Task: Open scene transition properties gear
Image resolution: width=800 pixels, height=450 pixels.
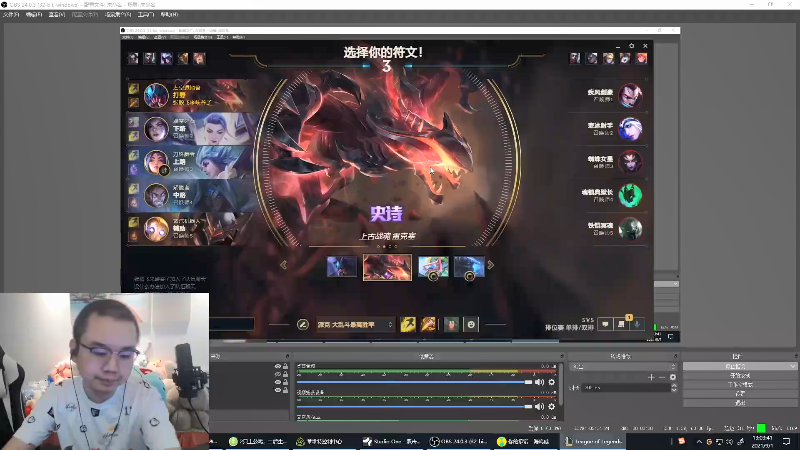Action: [673, 377]
